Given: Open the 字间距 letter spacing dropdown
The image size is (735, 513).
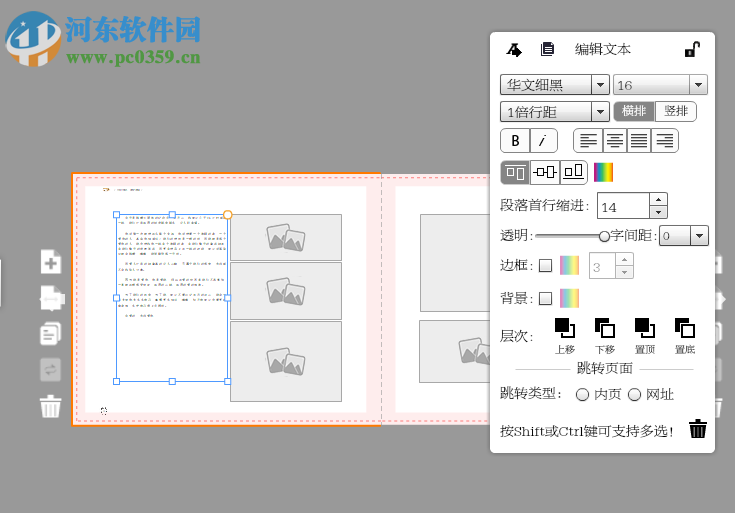Looking at the screenshot, I should pos(699,236).
